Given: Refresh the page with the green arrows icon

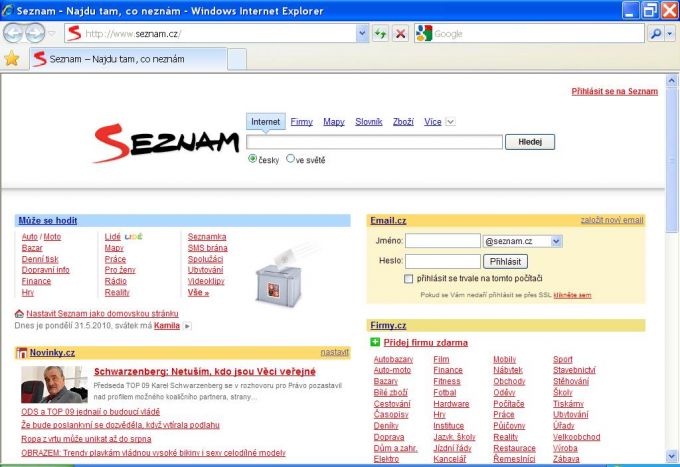Looking at the screenshot, I should [x=380, y=33].
